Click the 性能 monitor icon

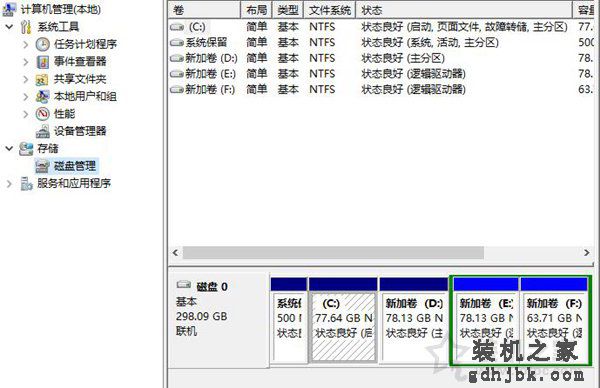42,114
